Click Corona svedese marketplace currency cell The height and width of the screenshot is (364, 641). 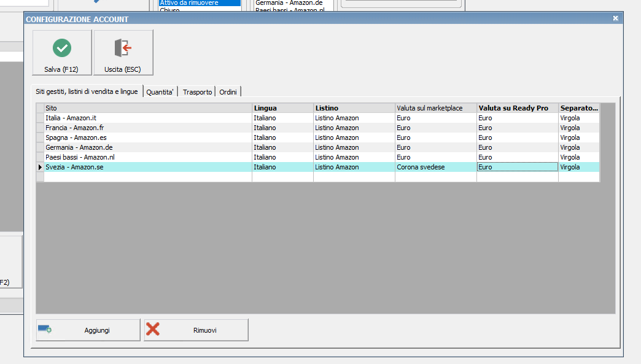tap(436, 167)
